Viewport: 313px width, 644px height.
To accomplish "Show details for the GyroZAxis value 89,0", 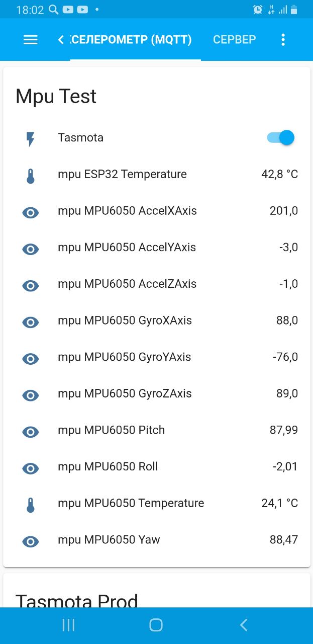I will (x=287, y=393).
